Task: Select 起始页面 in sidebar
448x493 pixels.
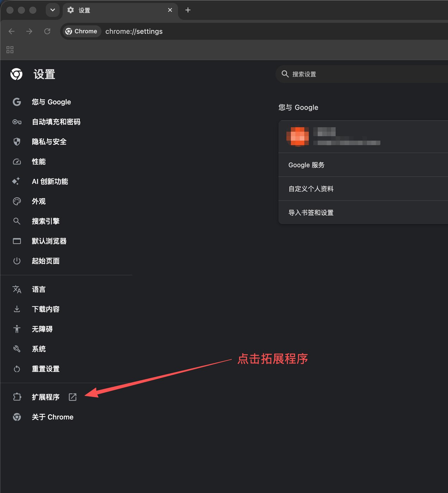Action: point(45,261)
